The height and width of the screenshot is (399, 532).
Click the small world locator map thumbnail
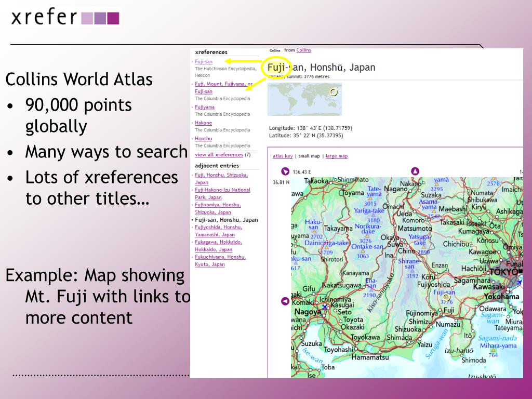(x=304, y=99)
